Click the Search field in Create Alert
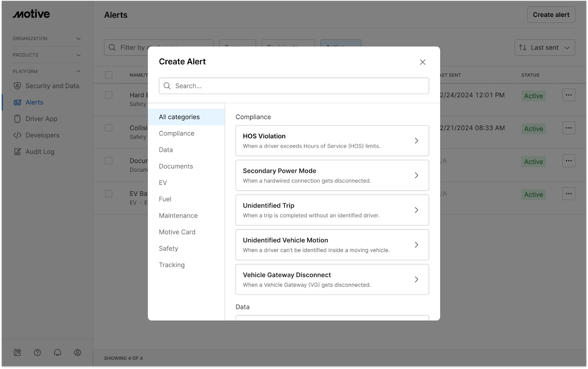The height and width of the screenshot is (369, 588). tap(294, 86)
